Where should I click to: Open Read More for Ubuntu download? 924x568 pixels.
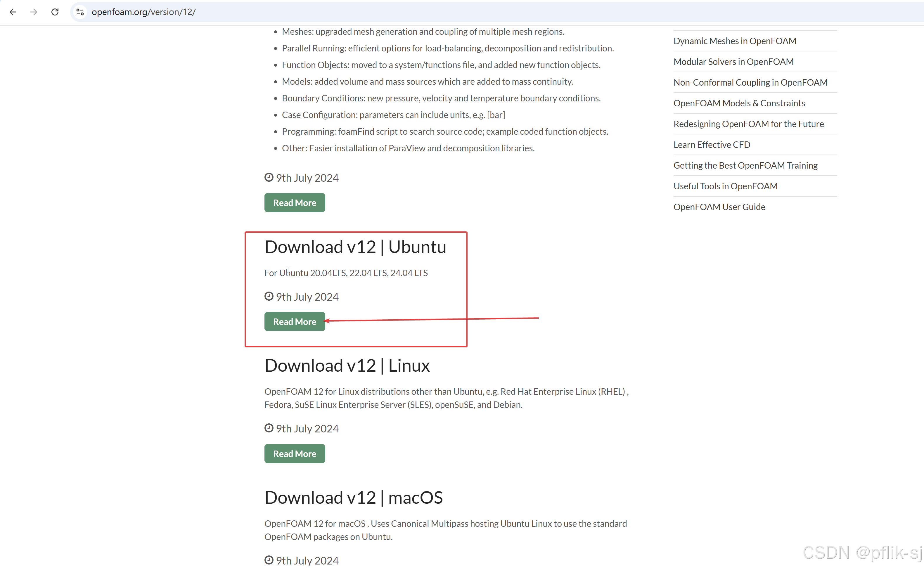click(295, 322)
